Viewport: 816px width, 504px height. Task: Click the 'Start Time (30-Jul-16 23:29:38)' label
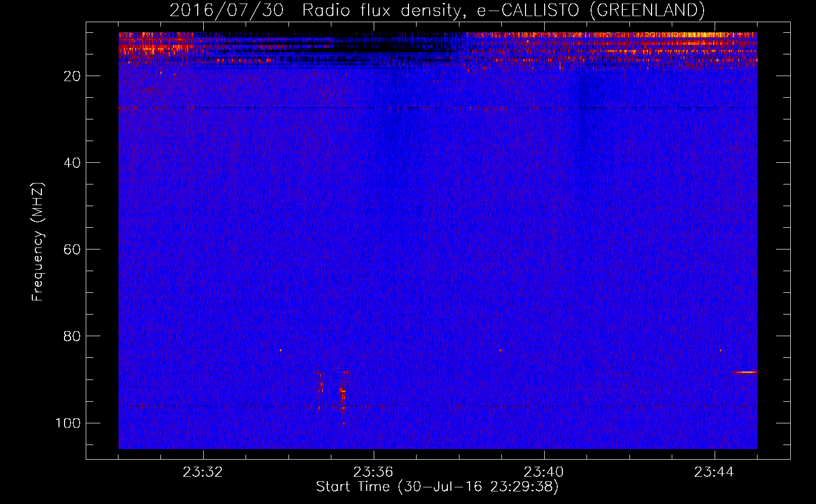[x=437, y=487]
